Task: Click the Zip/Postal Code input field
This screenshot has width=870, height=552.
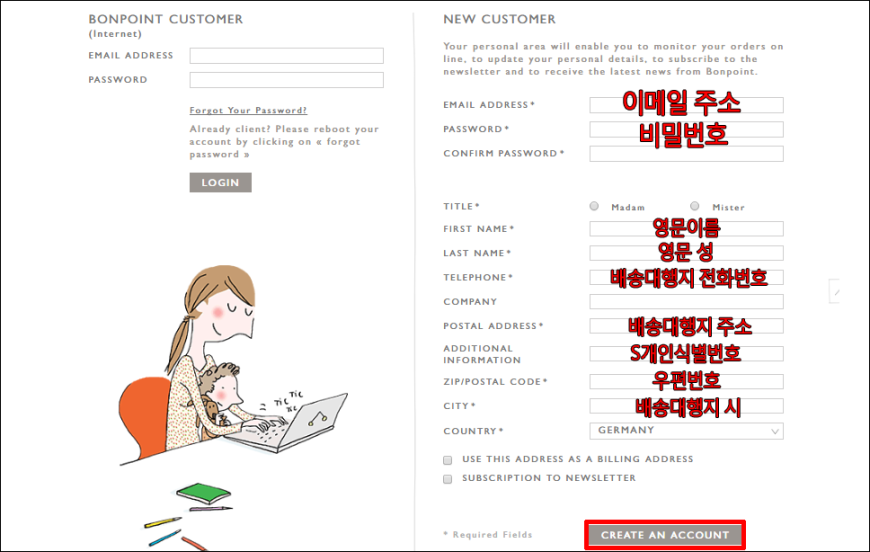Action: 686,382
